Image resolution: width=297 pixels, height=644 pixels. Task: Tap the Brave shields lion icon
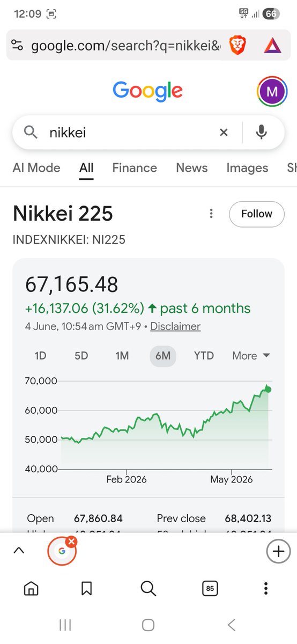click(236, 45)
